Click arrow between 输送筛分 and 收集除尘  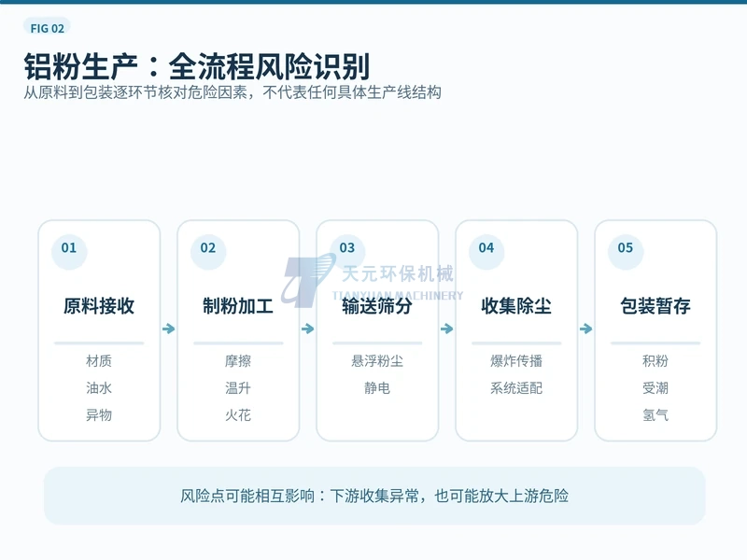click(447, 329)
